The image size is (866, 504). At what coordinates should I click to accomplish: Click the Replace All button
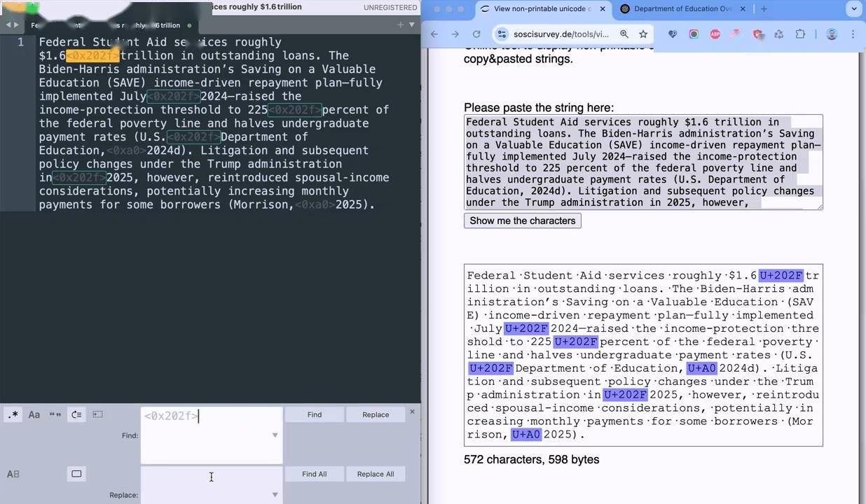(376, 474)
